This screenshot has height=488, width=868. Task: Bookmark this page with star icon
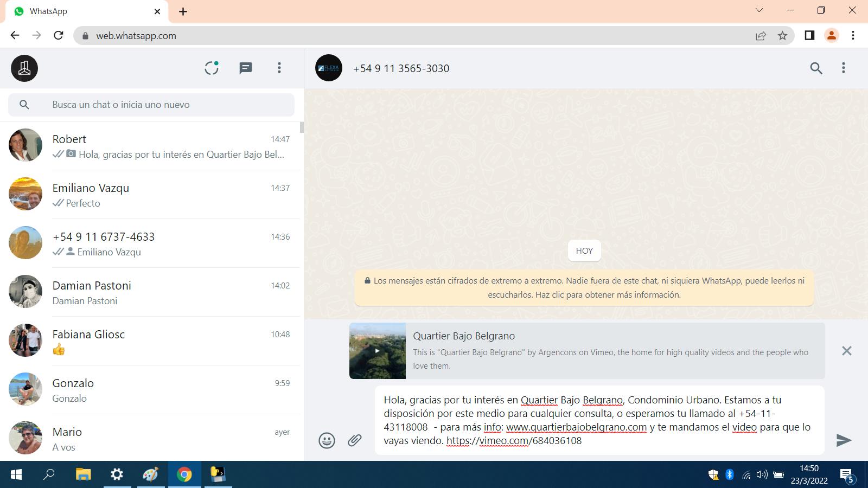click(x=782, y=36)
